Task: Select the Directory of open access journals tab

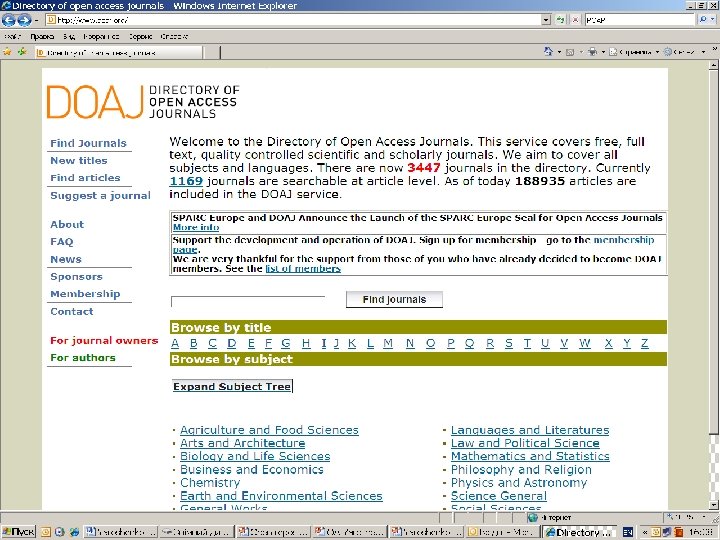Action: click(118, 53)
